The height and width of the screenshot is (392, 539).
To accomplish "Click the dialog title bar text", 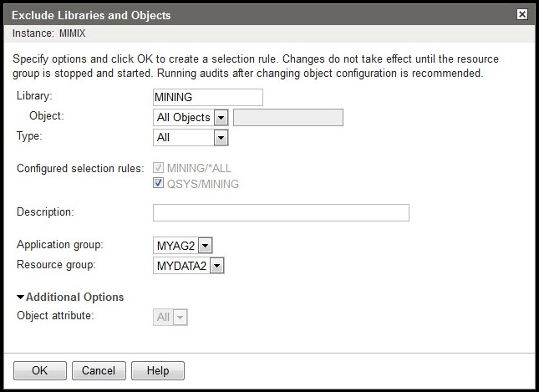I will (x=92, y=15).
